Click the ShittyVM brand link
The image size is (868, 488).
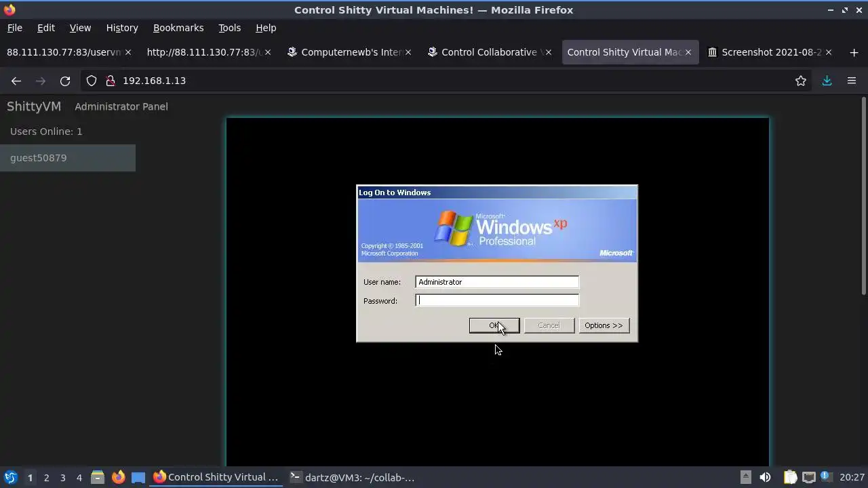pos(34,106)
